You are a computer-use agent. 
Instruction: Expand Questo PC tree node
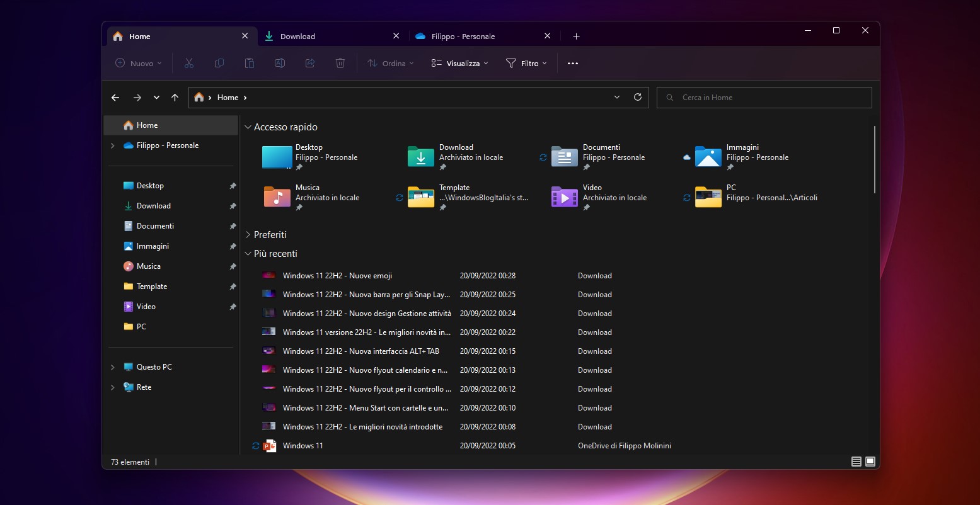[113, 367]
